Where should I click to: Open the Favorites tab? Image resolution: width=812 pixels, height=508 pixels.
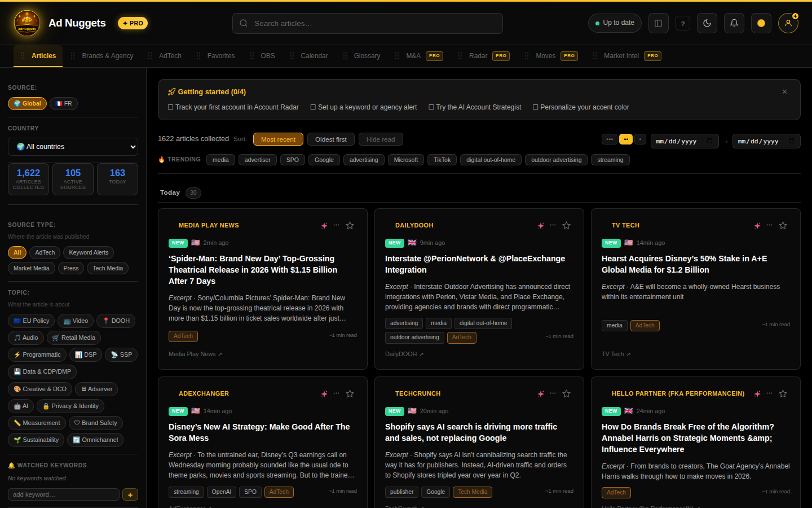coord(215,56)
